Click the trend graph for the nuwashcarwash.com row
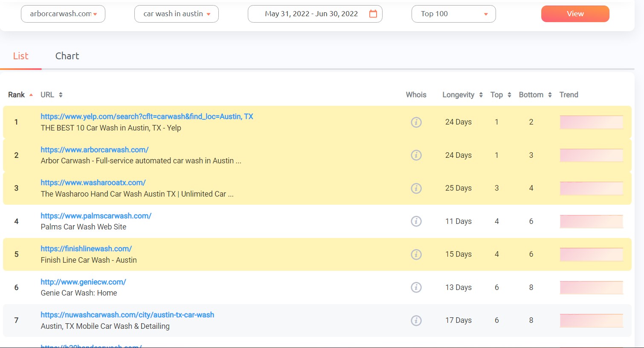The image size is (644, 348). pos(592,320)
